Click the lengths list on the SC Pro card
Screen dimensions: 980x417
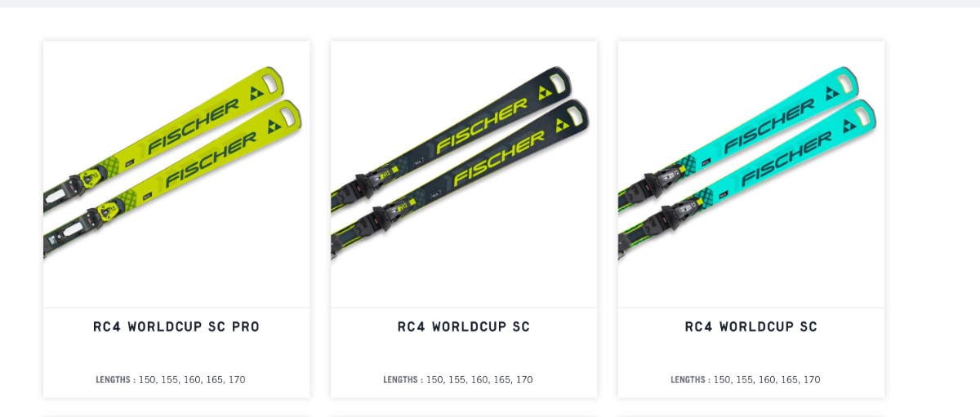click(x=171, y=380)
